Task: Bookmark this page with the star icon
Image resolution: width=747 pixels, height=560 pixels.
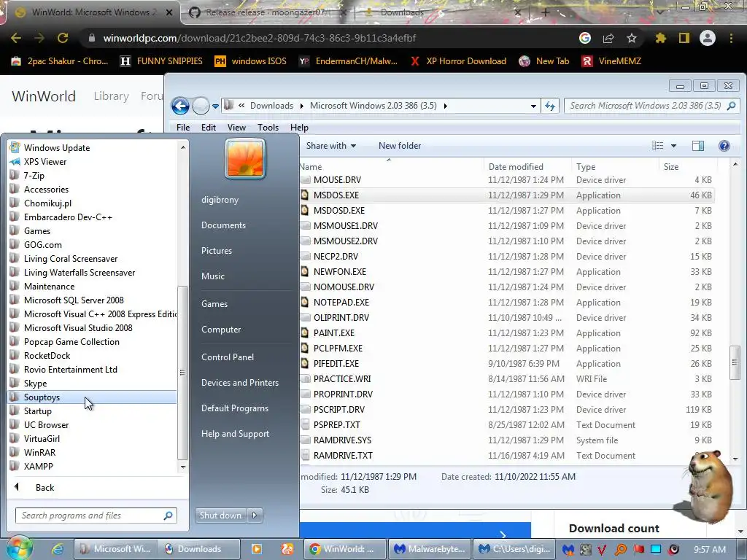Action: [632, 38]
